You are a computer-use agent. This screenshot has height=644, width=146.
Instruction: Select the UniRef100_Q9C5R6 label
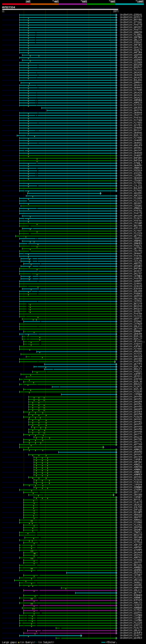point(131,37)
